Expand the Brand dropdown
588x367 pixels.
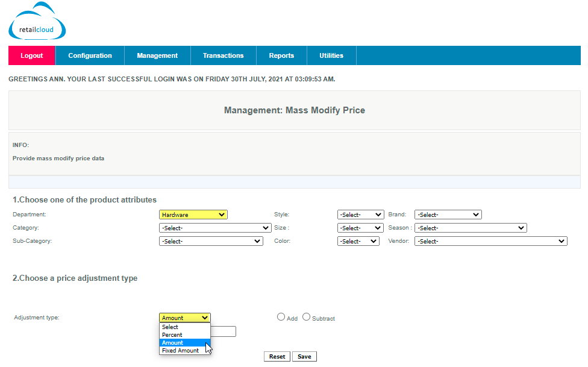[x=448, y=215]
